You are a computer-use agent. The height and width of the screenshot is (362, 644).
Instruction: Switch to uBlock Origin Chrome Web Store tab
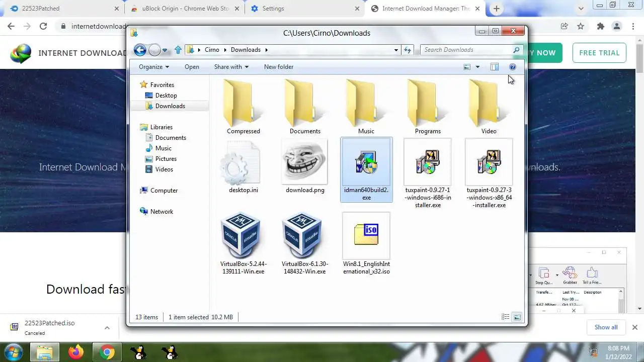pos(184,9)
